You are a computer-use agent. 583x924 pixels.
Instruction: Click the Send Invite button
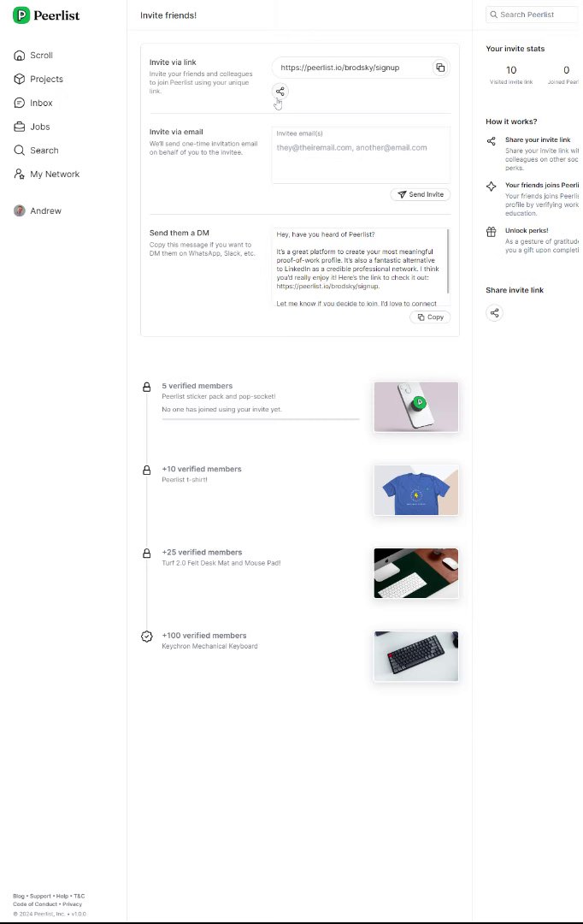click(421, 194)
